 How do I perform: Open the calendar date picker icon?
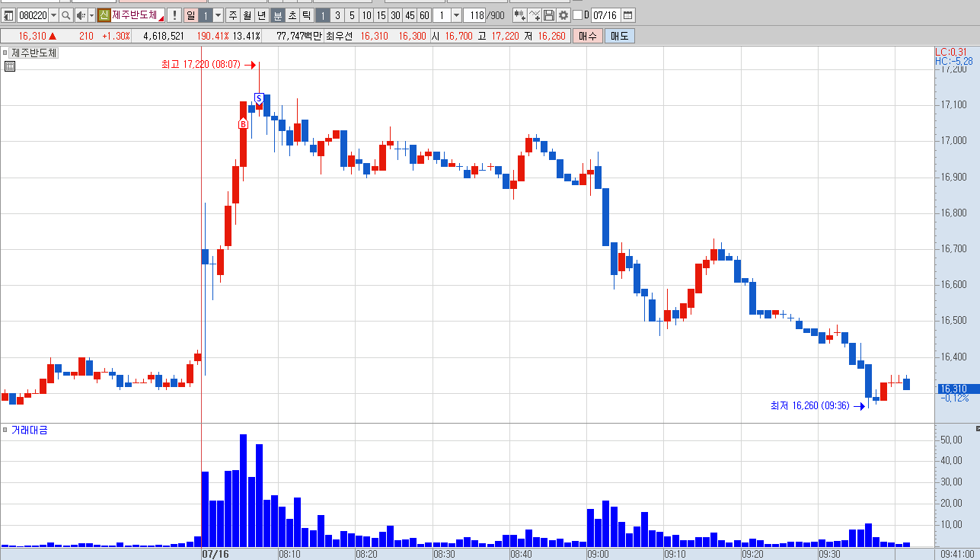click(627, 15)
